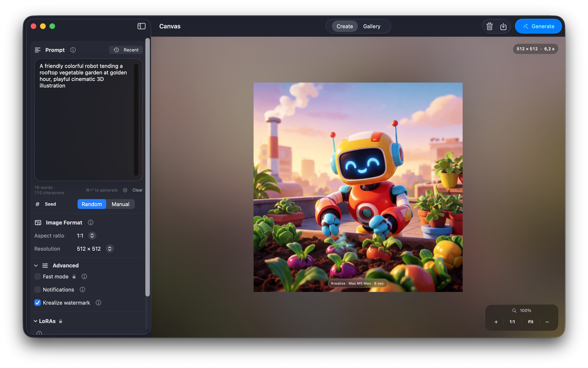This screenshot has height=368, width=588.
Task: Click the Clear prompt button
Action: click(x=138, y=190)
